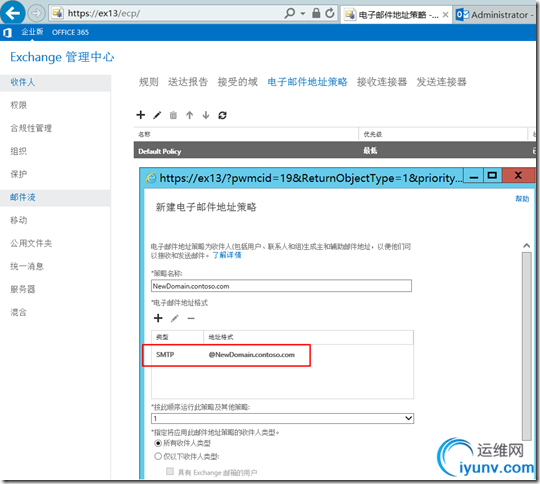Image resolution: width=540 pixels, height=484 pixels.
Task: Click the Office logo icon in blue bar
Action: point(7,33)
